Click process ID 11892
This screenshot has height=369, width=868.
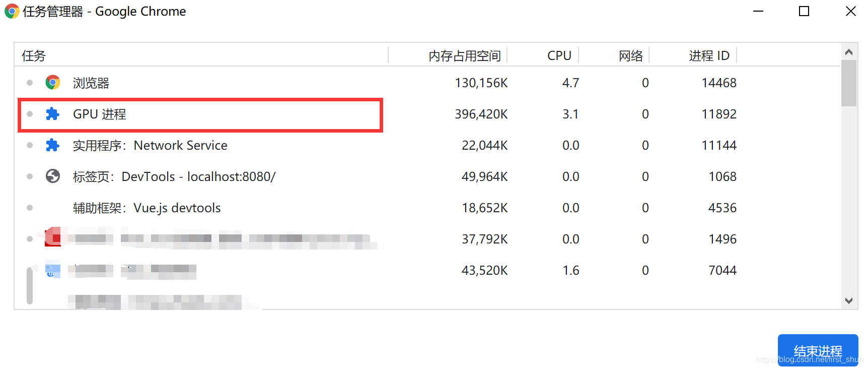pyautogui.click(x=719, y=114)
